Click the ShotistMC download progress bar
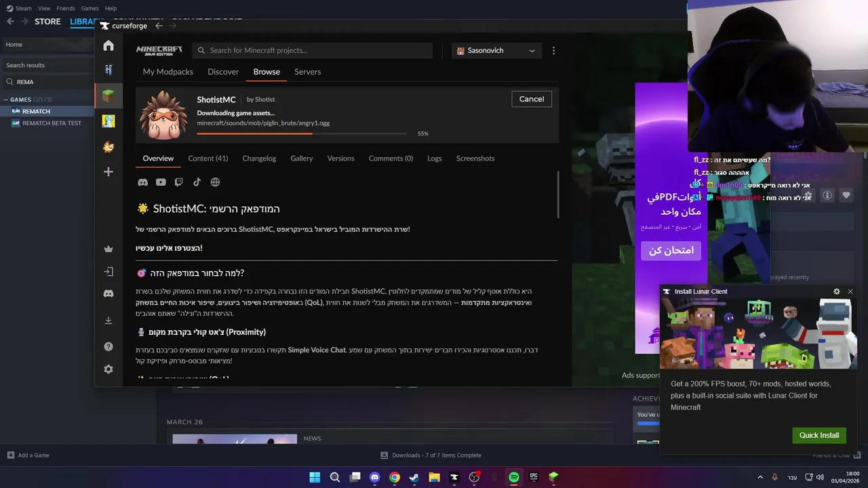868x488 pixels. pos(302,134)
